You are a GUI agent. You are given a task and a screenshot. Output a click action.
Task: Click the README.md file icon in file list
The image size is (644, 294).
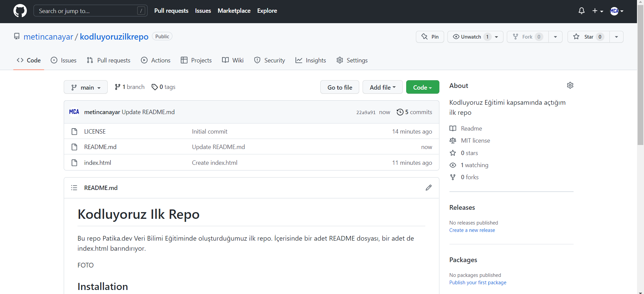[x=74, y=147]
